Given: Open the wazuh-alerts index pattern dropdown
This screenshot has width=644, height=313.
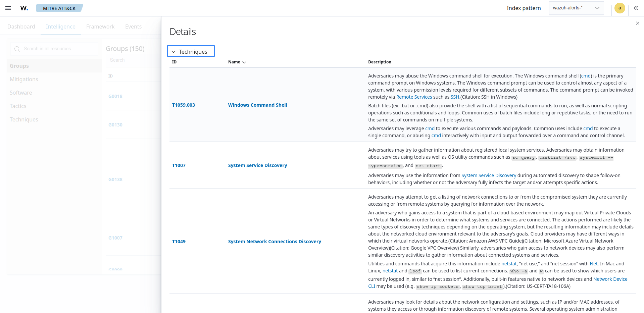Looking at the screenshot, I should click(x=576, y=8).
